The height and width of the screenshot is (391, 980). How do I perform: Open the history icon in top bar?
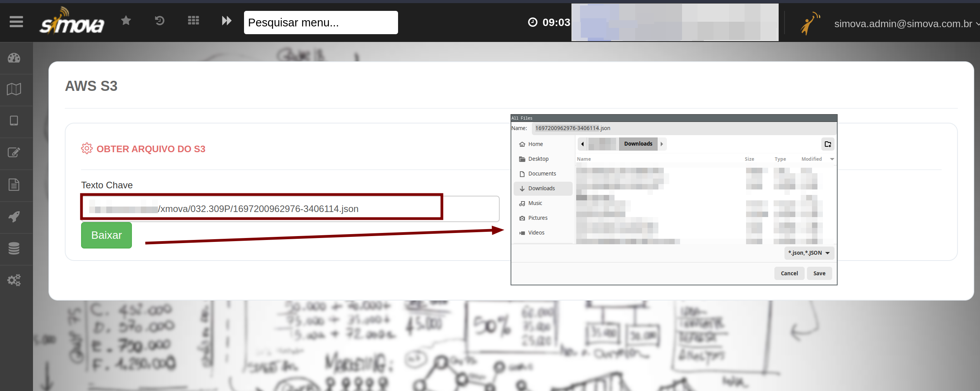pos(159,21)
